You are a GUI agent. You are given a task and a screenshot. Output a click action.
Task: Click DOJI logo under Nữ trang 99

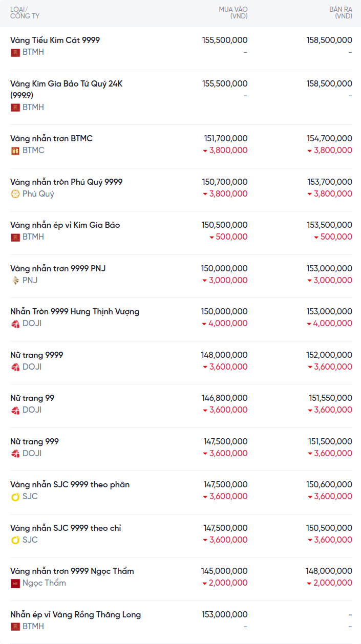click(x=15, y=410)
